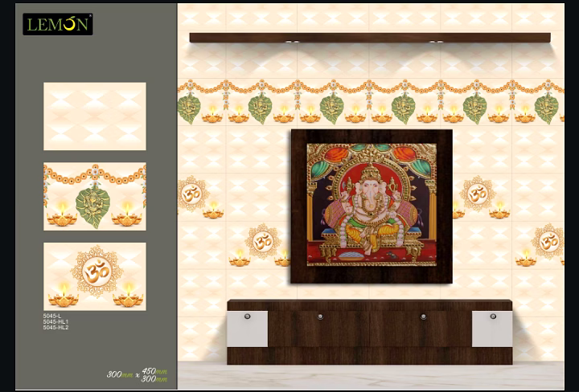
Task: Click the 5045-L product code label
Action: click(52, 316)
